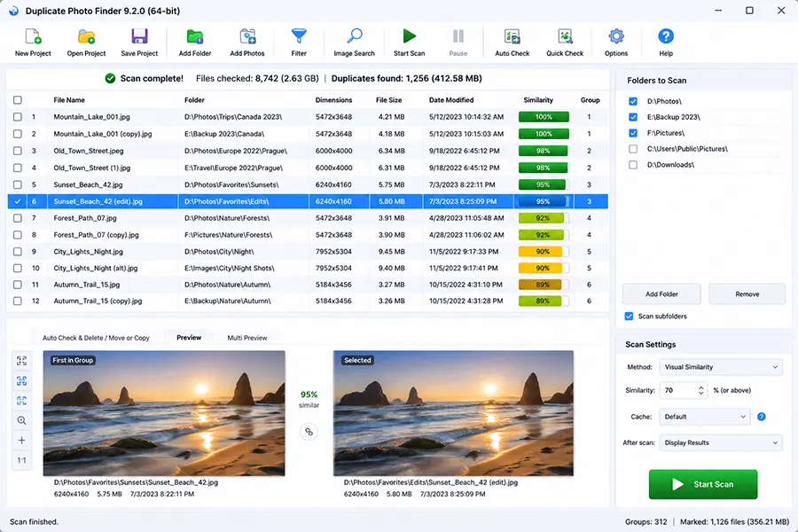Check the box for Mountain_Lake_001.jpg
The image size is (798, 532).
click(x=18, y=117)
